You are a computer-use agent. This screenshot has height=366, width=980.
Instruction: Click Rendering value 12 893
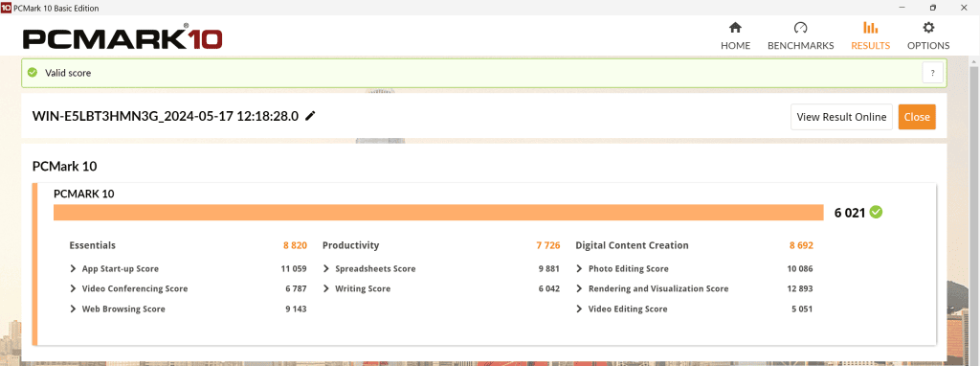(x=800, y=289)
